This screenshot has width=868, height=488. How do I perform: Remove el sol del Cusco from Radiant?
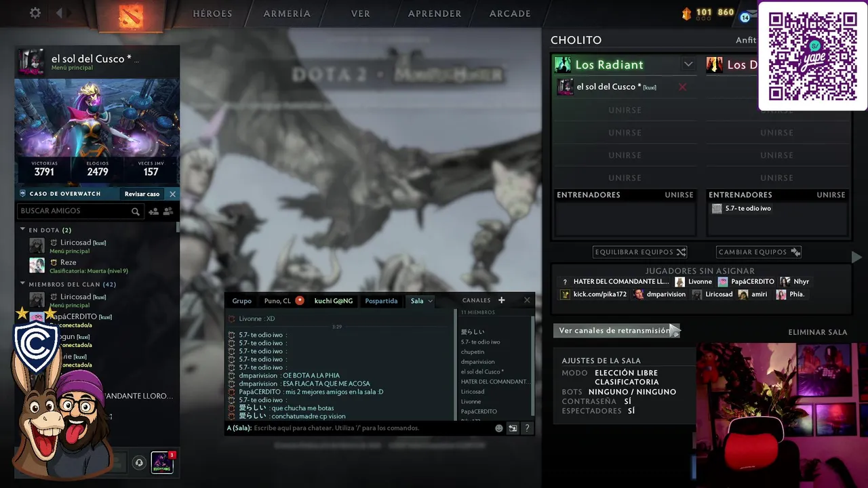682,87
